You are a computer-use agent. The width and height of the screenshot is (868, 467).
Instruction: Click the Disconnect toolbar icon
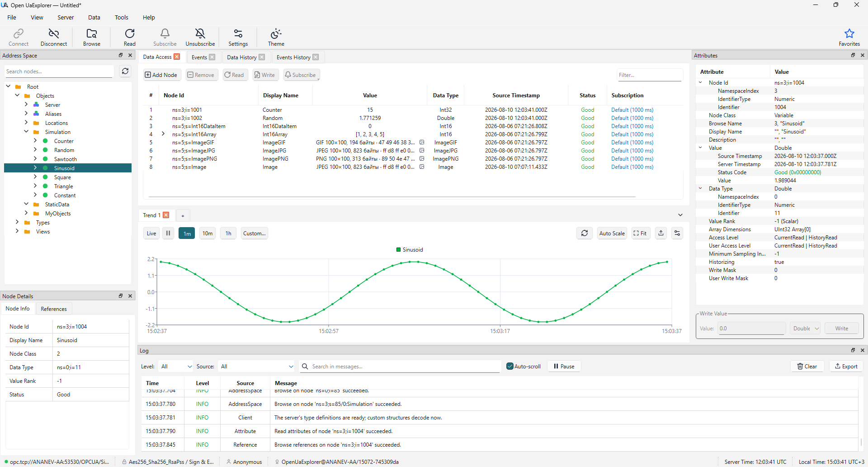(x=54, y=37)
